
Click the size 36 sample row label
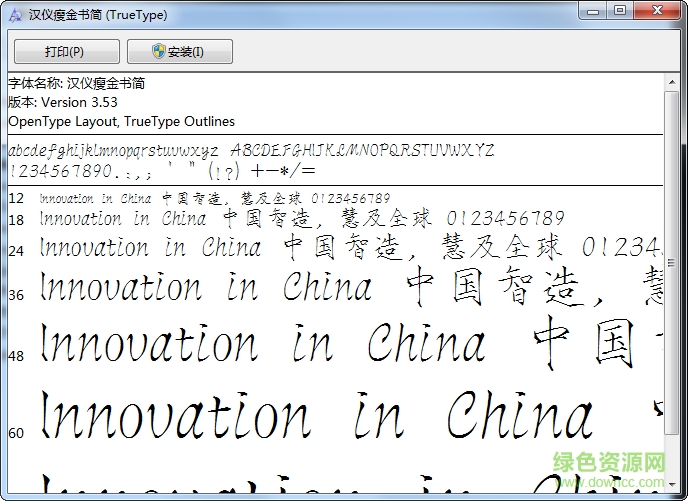16,294
